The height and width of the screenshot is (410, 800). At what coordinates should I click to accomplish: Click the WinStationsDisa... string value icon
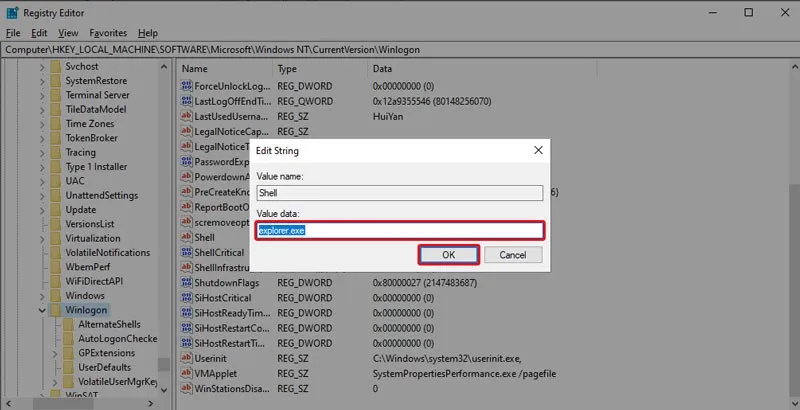click(x=186, y=389)
